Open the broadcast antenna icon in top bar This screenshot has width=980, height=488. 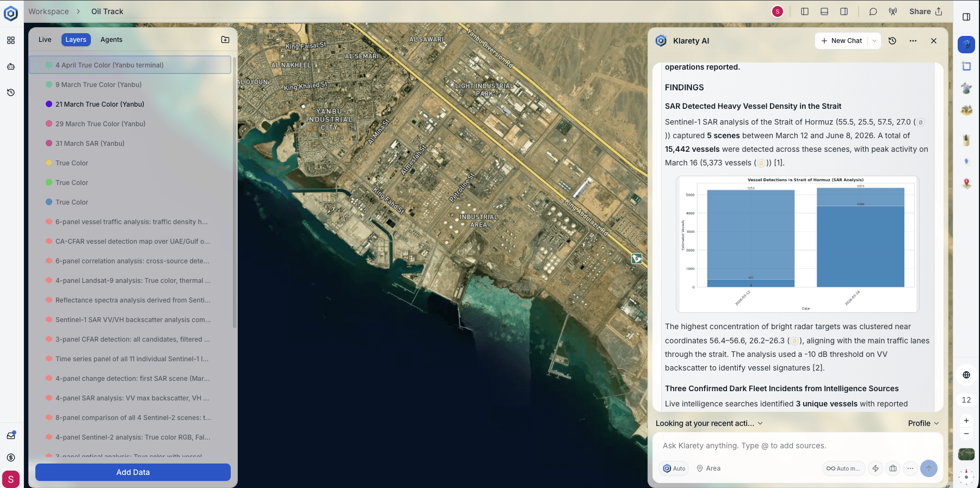point(893,11)
